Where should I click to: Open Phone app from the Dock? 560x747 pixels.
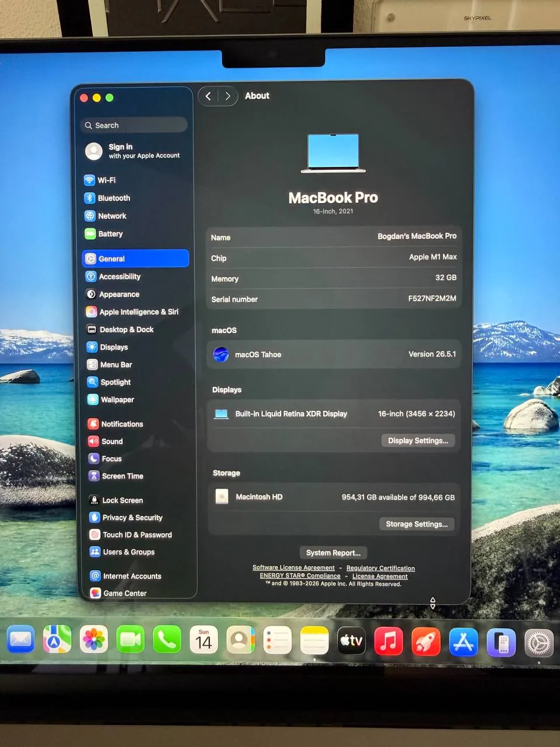(x=167, y=640)
